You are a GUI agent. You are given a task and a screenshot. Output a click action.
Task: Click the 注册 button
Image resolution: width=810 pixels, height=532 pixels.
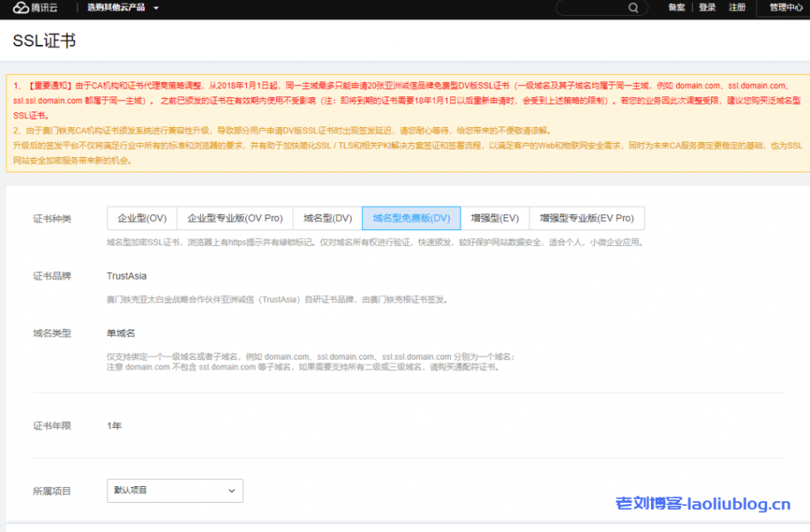coord(738,8)
